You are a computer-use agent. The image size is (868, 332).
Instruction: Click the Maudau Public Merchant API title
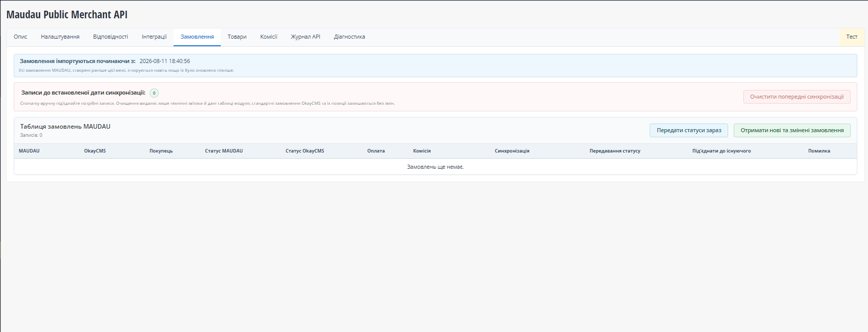coord(67,15)
